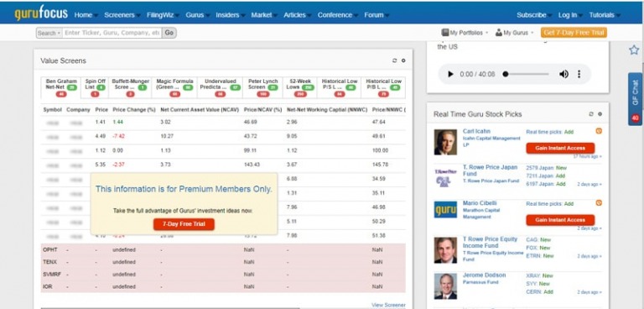Mute the audio player volume
This screenshot has width=644, height=309.
coord(563,74)
